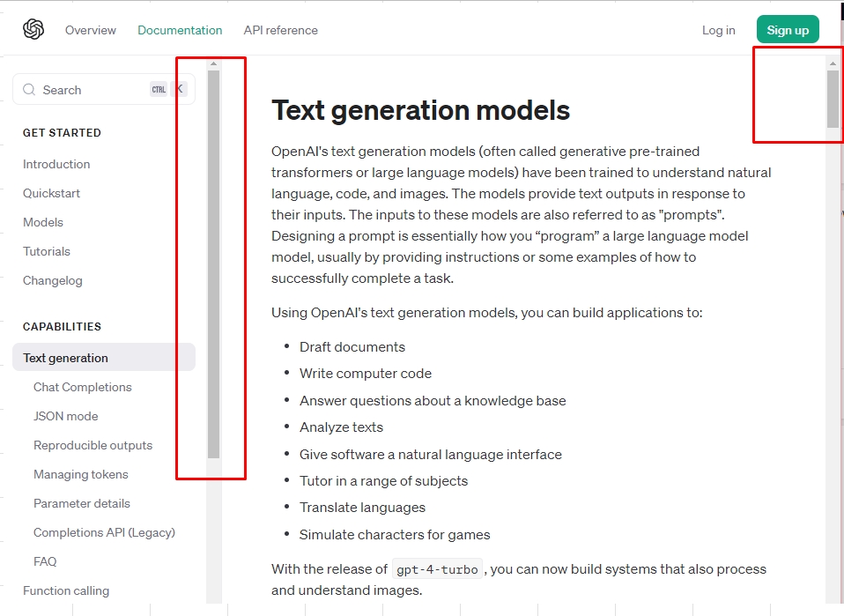Select Text generation in sidebar
This screenshot has width=844, height=616.
65,358
